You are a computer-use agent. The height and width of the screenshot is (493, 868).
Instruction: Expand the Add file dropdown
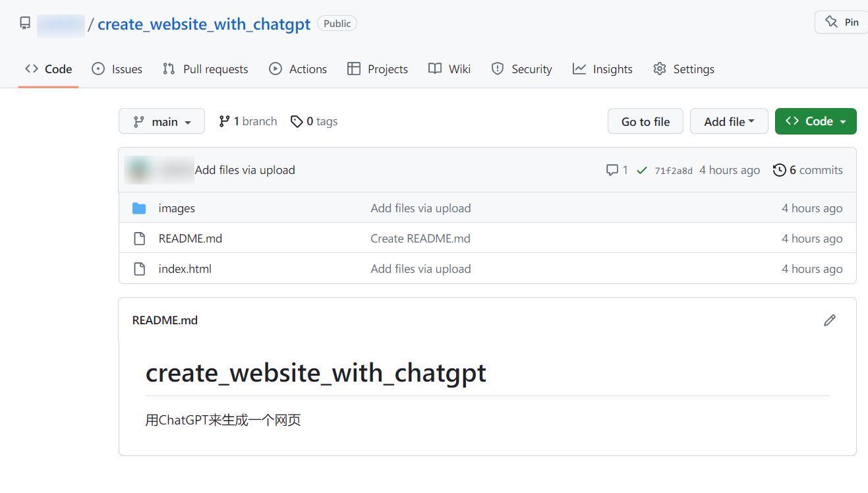729,121
